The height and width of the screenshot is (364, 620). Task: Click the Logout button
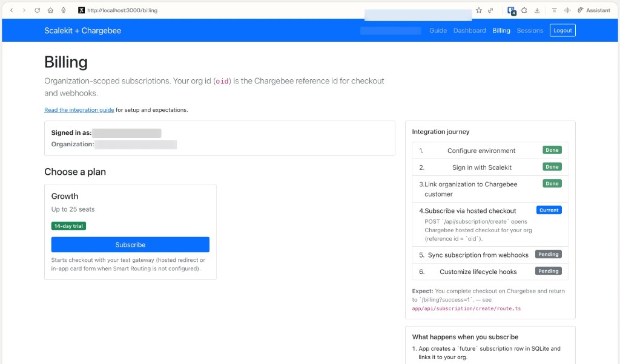click(562, 30)
